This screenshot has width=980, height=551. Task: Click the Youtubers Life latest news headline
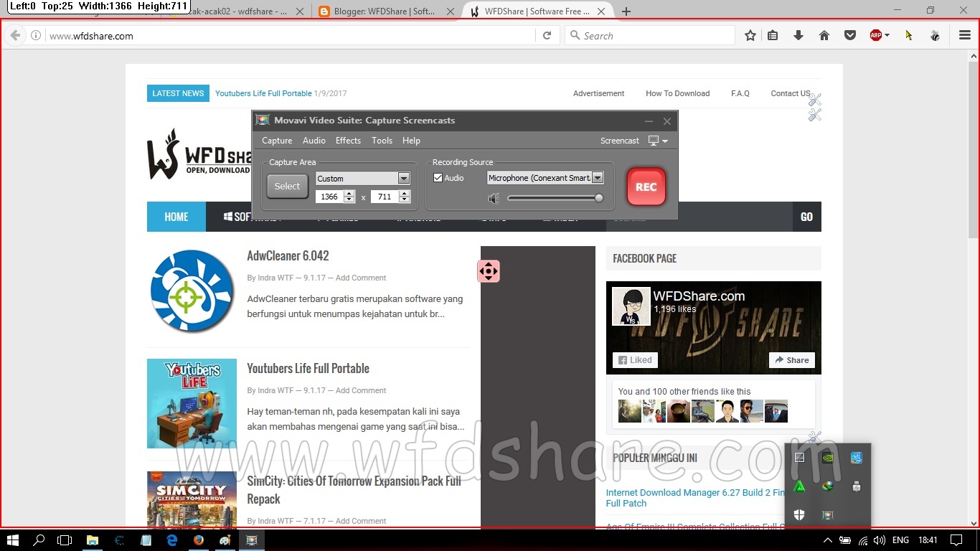(263, 93)
